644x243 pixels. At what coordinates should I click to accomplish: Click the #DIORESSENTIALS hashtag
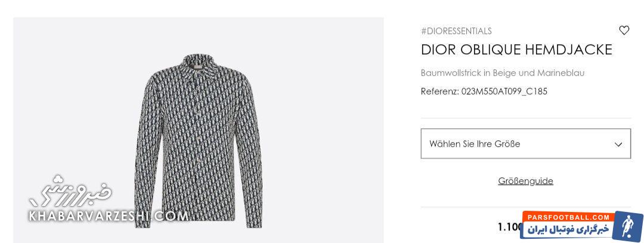point(456,31)
